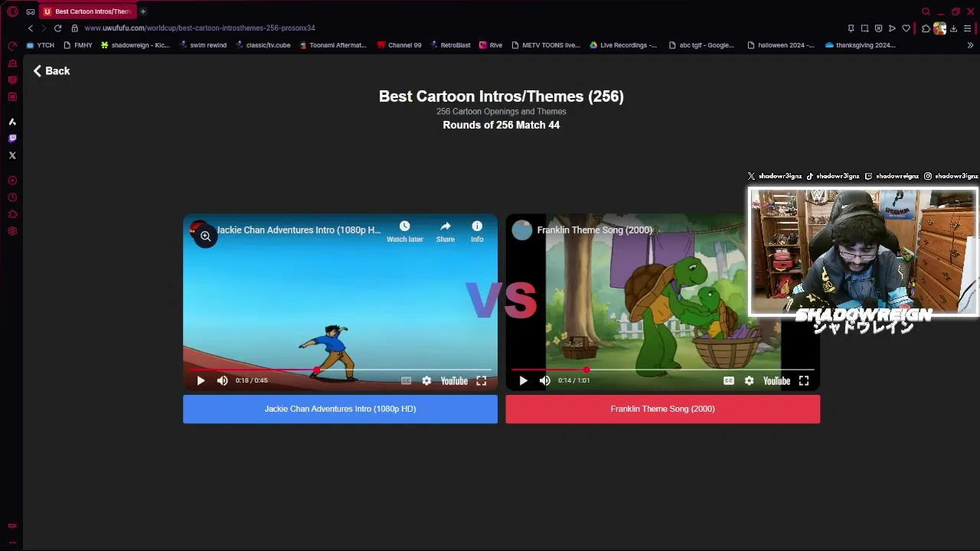Open the RetroBlast bookmark
Viewport: 980px width, 551px height.
[x=450, y=45]
